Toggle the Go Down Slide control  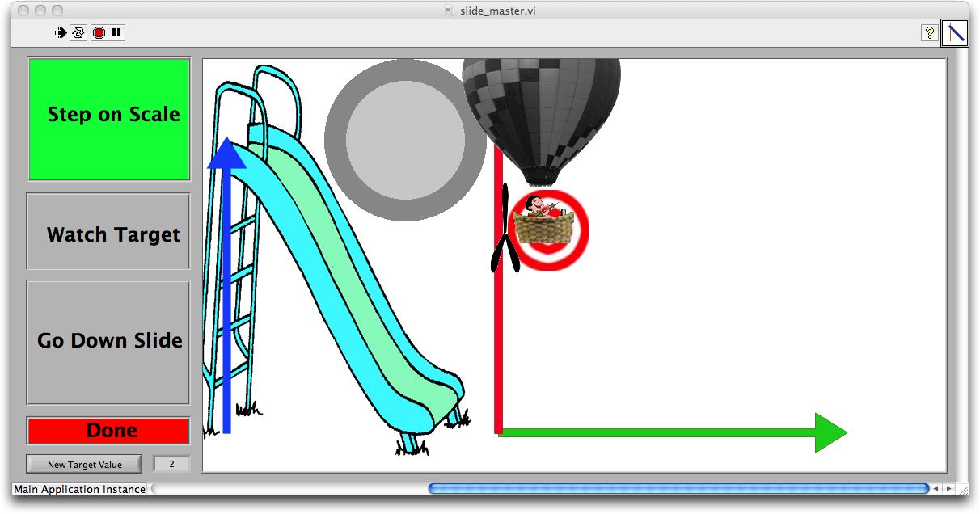[x=108, y=340]
